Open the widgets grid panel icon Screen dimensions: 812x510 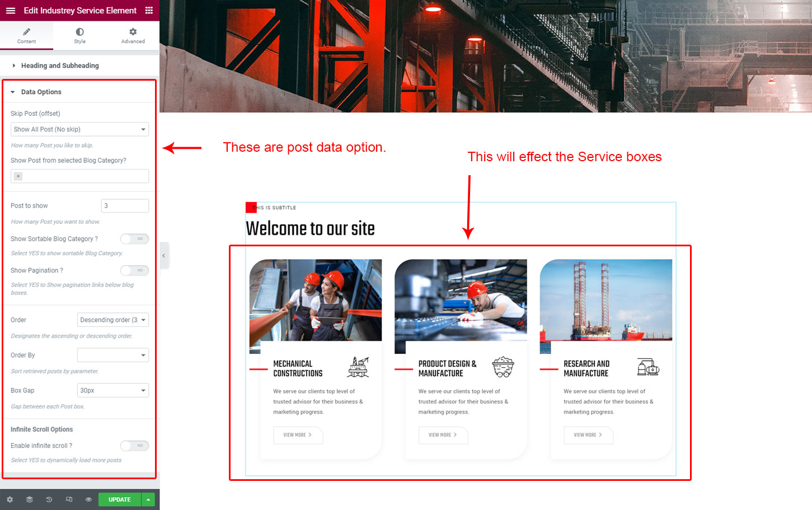pyautogui.click(x=149, y=11)
